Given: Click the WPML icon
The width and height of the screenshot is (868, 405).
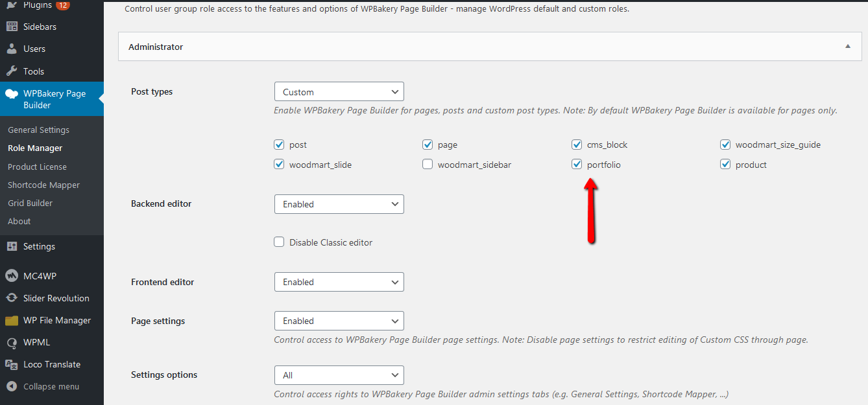Looking at the screenshot, I should [12, 342].
